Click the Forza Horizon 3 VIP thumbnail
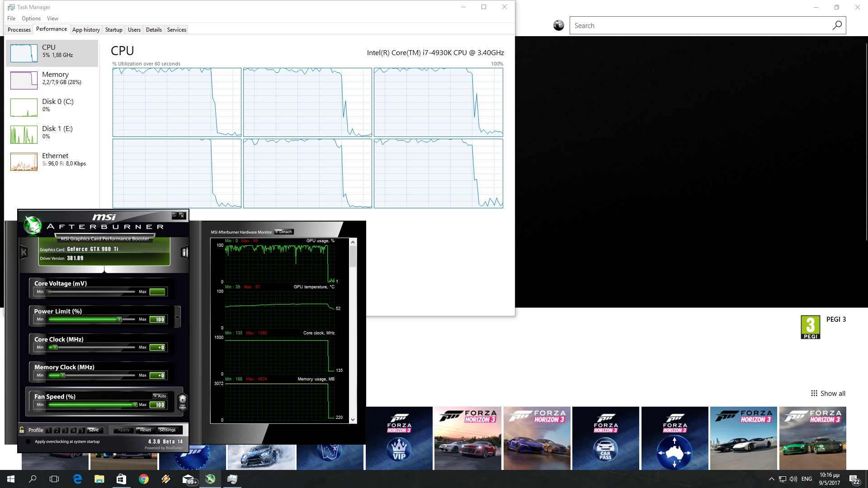 (x=399, y=438)
